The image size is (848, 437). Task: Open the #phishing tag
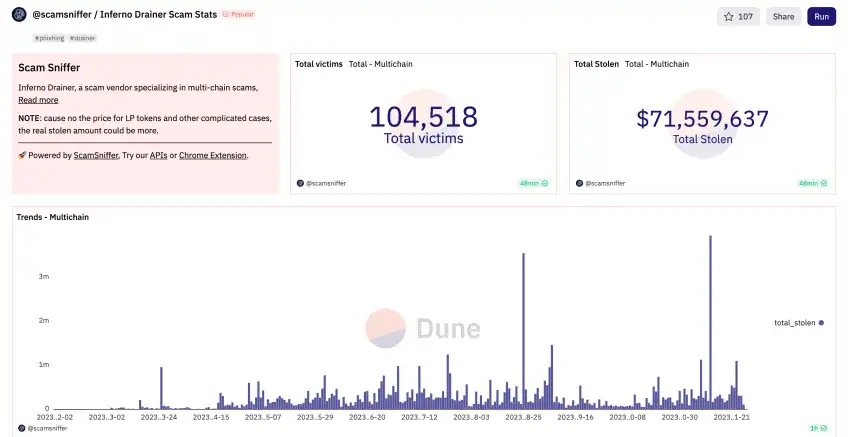(x=49, y=38)
